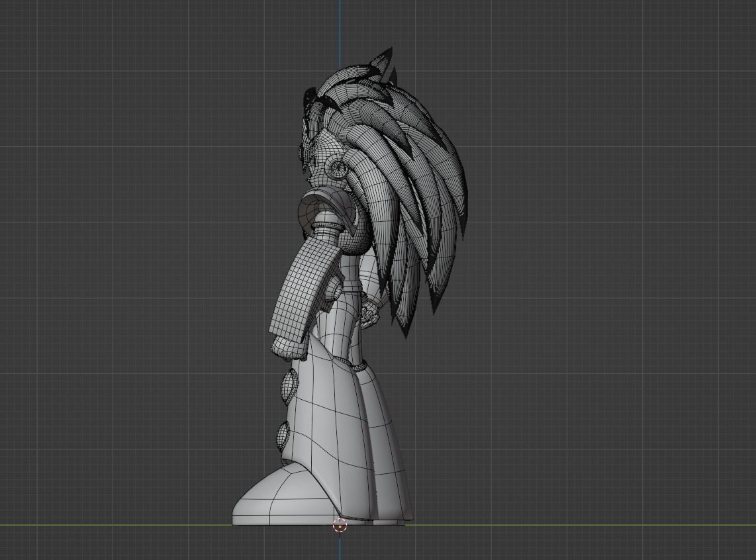The width and height of the screenshot is (756, 560).
Task: Click the 3D cursor at the origin
Action: pos(340,526)
